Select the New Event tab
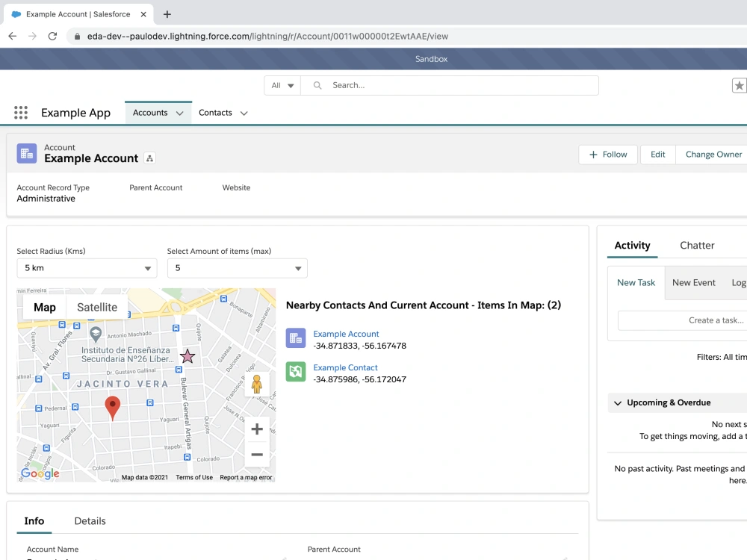Image resolution: width=747 pixels, height=560 pixels. coord(694,283)
